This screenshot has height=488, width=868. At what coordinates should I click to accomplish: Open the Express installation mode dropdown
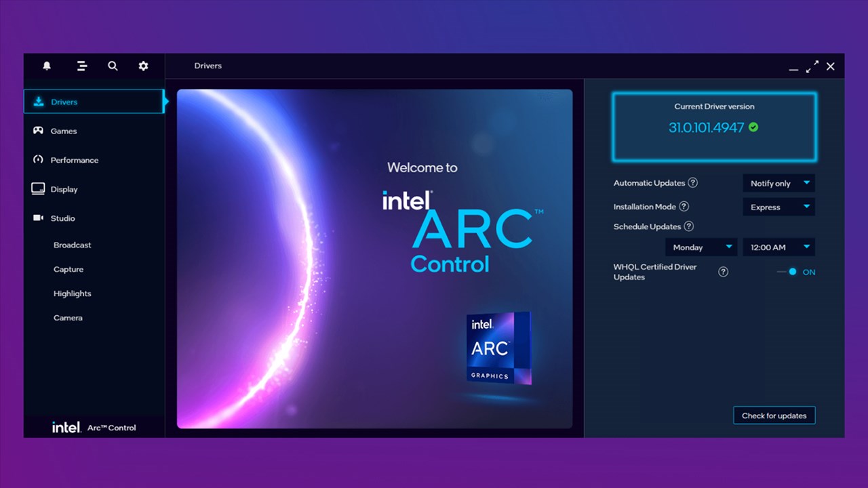click(778, 207)
